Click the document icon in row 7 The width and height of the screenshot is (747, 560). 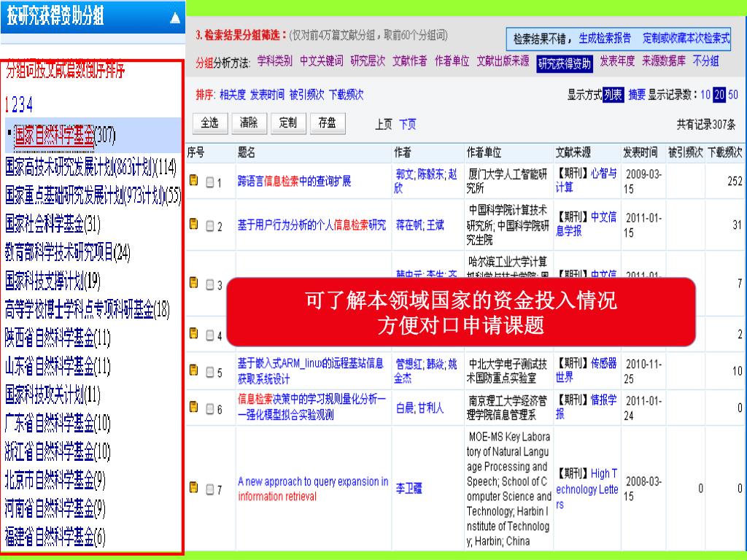coord(193,487)
